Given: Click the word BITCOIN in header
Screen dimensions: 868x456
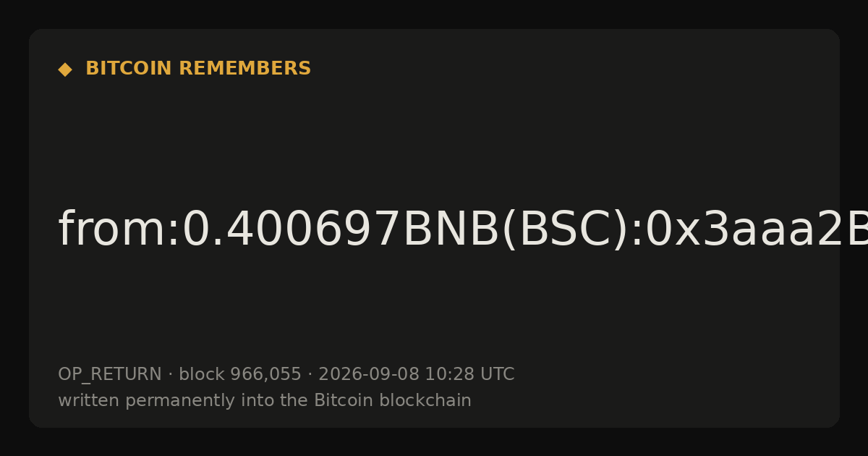Looking at the screenshot, I should click(129, 69).
